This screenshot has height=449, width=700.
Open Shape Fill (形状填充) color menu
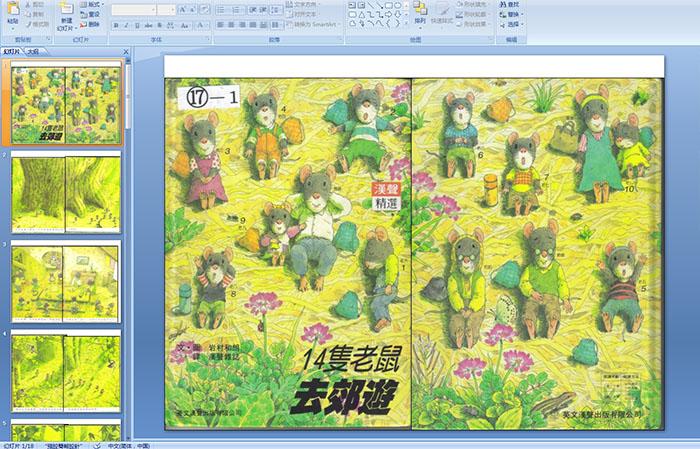tap(473, 4)
